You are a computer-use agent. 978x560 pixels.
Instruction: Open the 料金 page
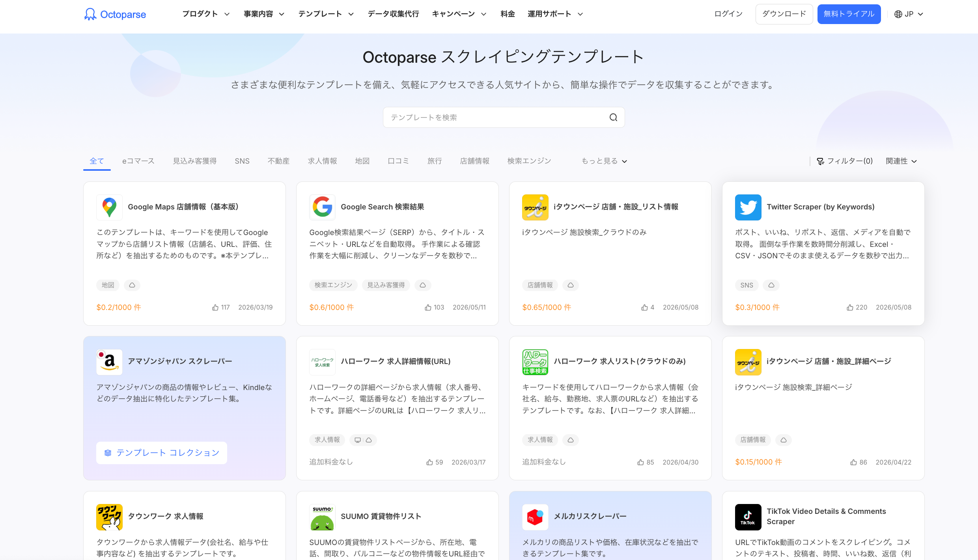point(508,14)
